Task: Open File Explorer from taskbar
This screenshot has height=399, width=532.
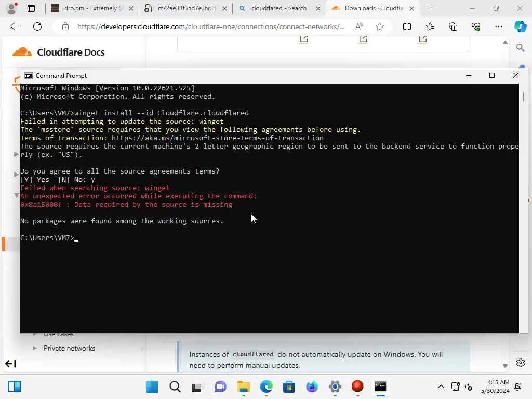Action: point(243,387)
